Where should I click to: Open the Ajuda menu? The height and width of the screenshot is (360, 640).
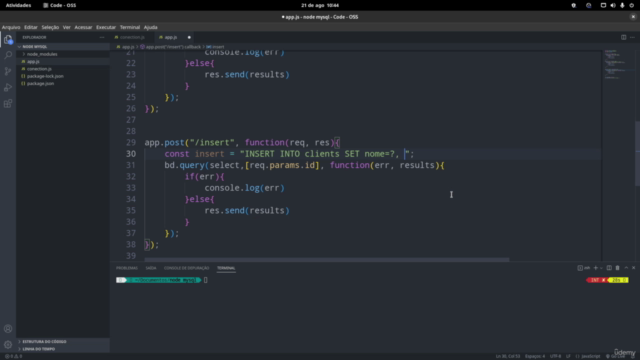[151, 27]
